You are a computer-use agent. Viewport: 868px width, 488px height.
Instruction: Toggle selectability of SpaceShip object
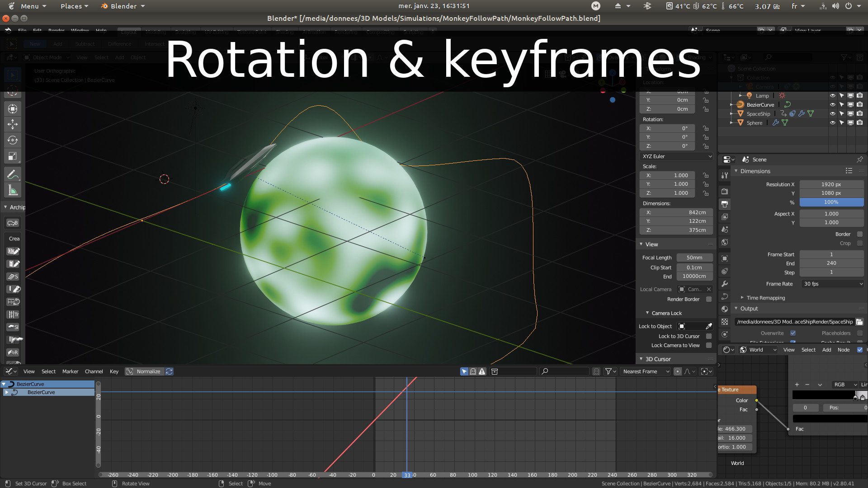(841, 114)
